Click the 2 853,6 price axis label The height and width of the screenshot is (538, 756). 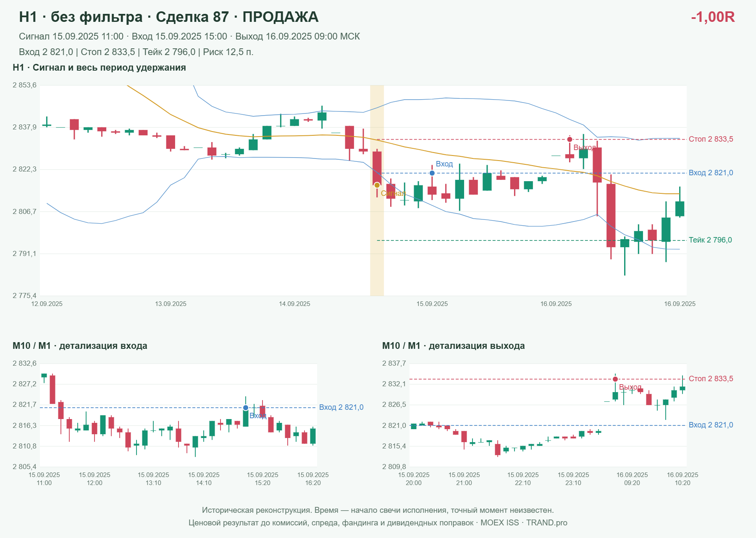pos(25,85)
